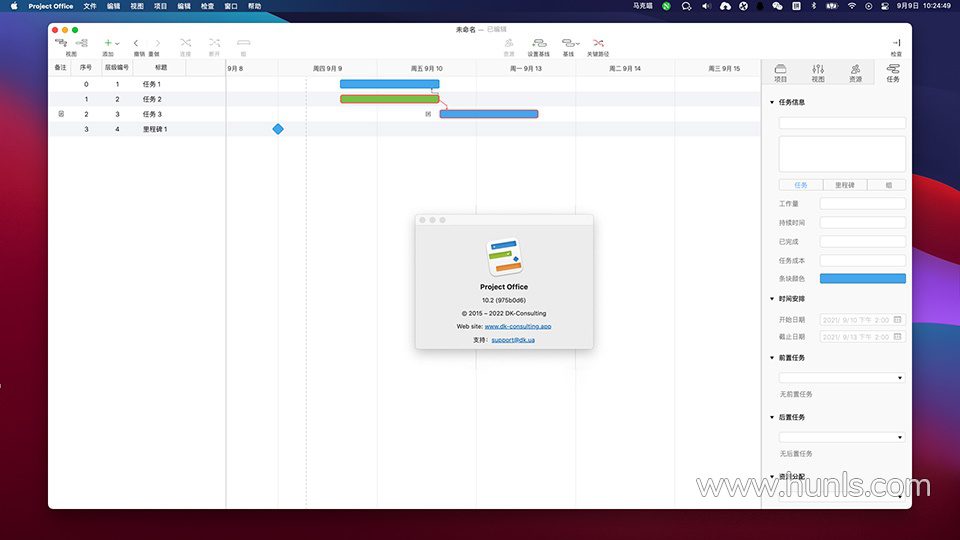Click the task title field under 任务信息
Viewport: 960px width, 540px height.
coord(842,123)
